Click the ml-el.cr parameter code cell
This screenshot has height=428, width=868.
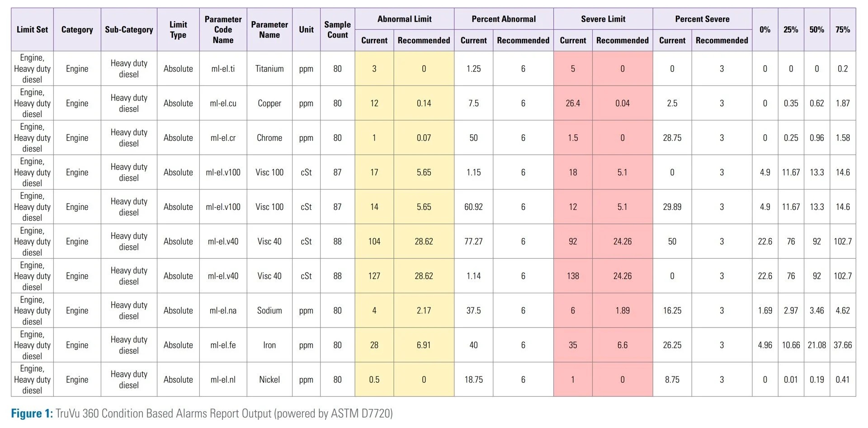click(x=223, y=138)
